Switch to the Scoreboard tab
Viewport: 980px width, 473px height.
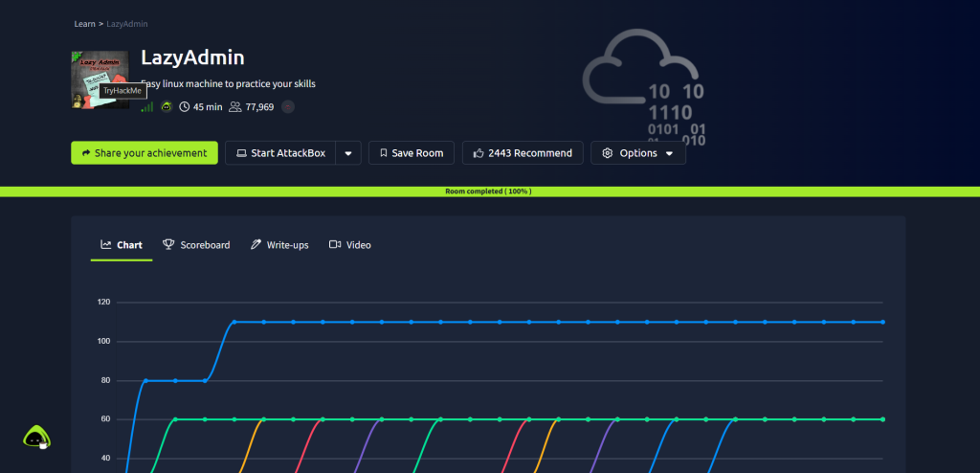pyautogui.click(x=196, y=245)
